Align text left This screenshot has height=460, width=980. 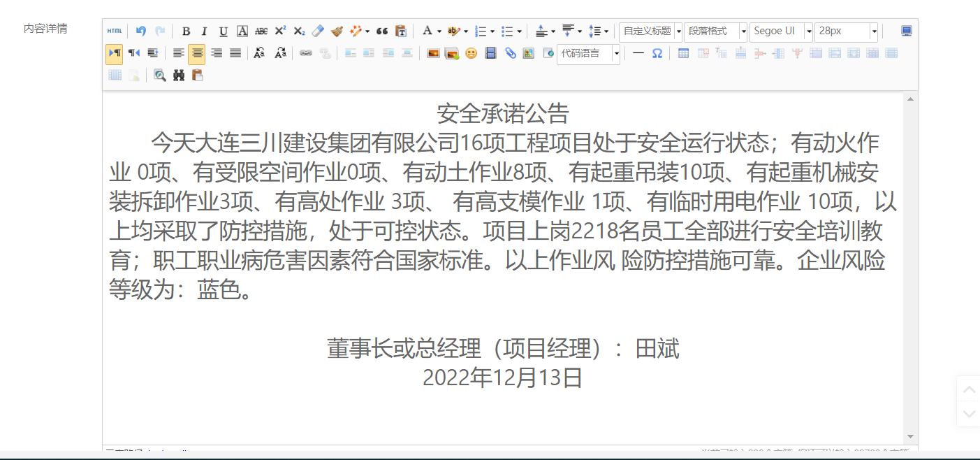point(179,53)
